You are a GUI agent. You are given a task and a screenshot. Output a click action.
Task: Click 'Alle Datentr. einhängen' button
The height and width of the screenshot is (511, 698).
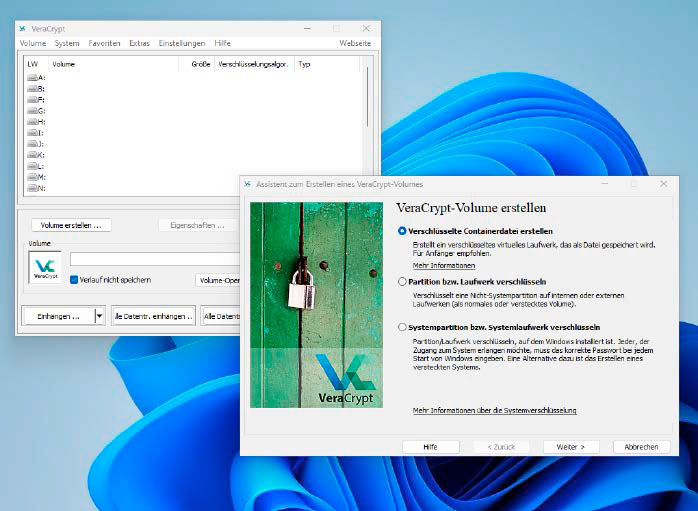[x=154, y=316]
